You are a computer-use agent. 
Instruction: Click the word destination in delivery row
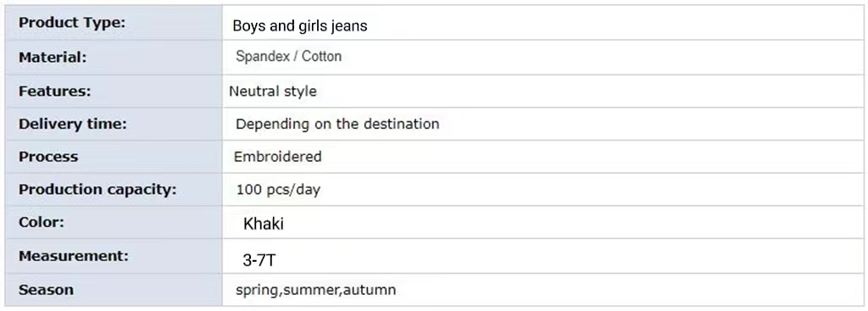pyautogui.click(x=401, y=124)
